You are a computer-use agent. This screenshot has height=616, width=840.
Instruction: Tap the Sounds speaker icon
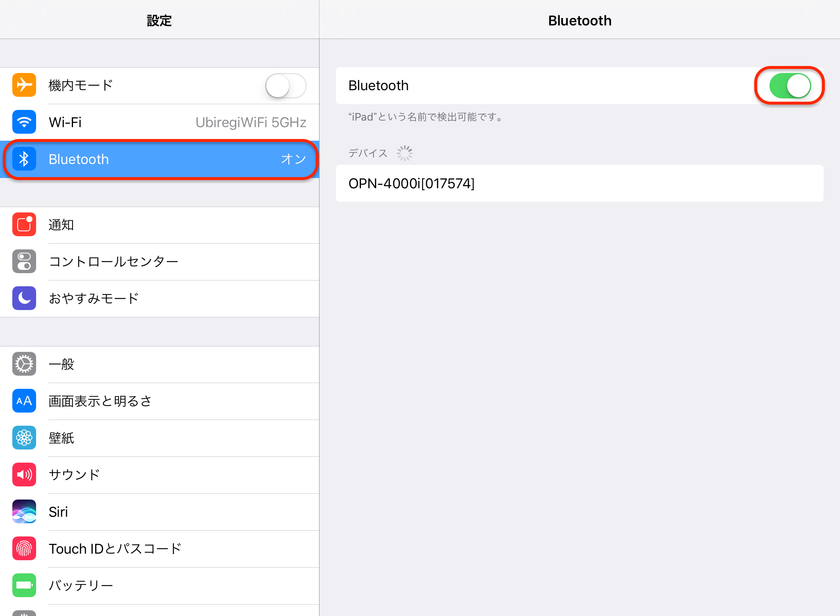tap(24, 475)
